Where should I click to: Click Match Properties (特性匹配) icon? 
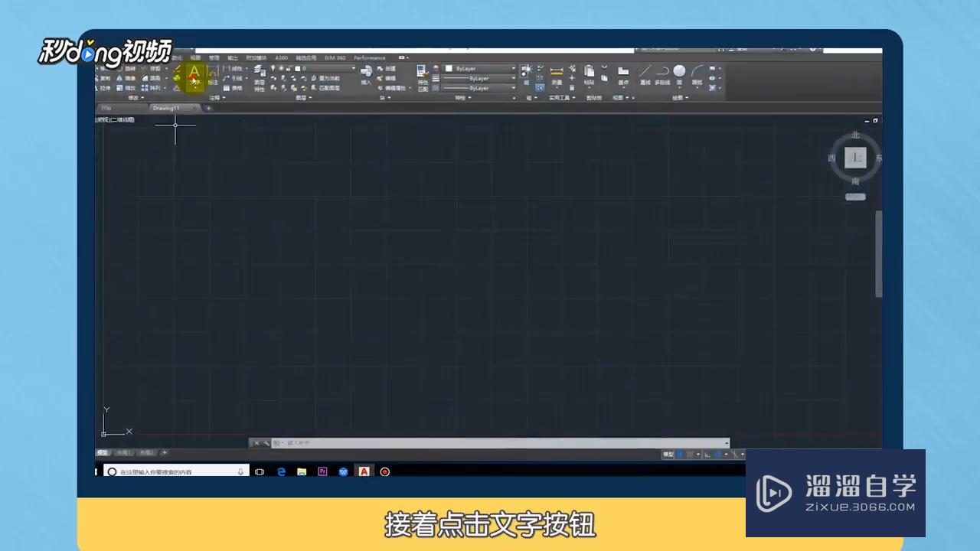click(x=423, y=79)
